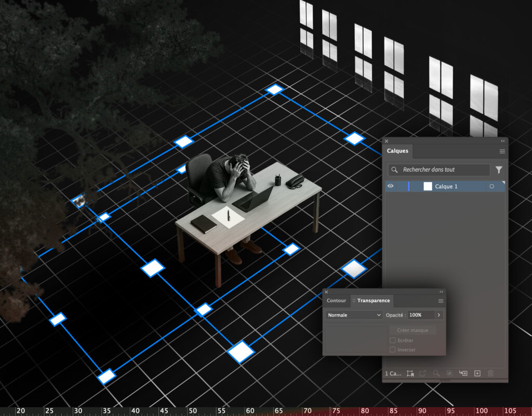532x416 pixels.
Task: Click the trash icon in Calques panel
Action: click(491, 373)
